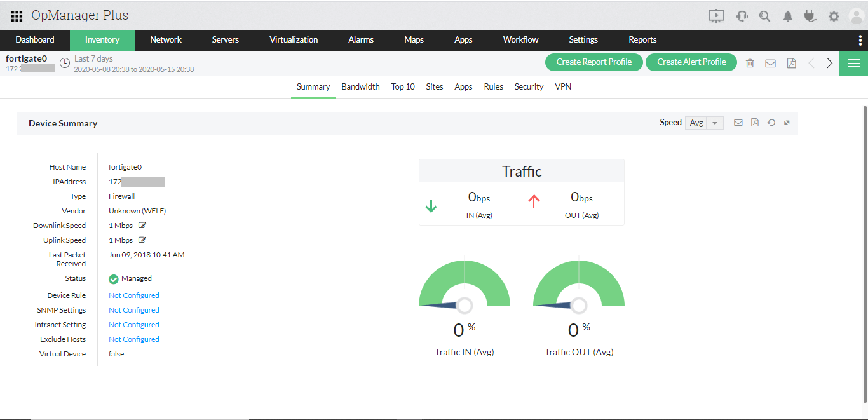The height and width of the screenshot is (420, 868).
Task: Edit the Uplink Speed value
Action: point(141,240)
